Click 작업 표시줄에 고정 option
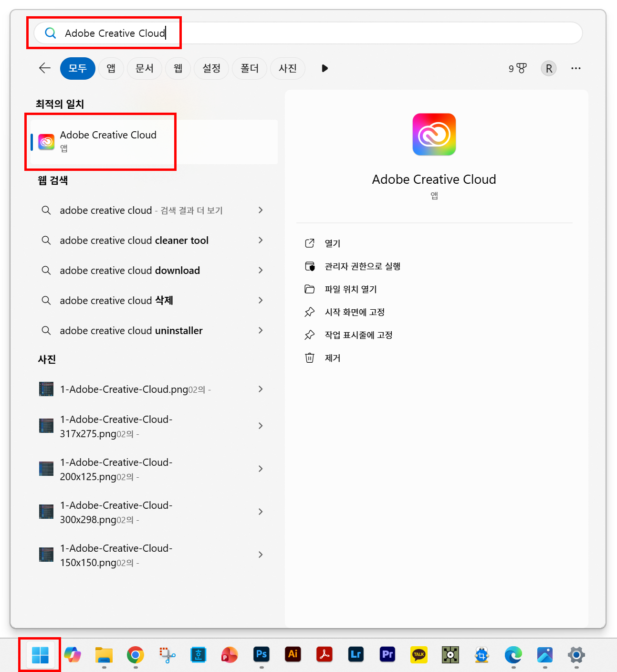 [358, 335]
